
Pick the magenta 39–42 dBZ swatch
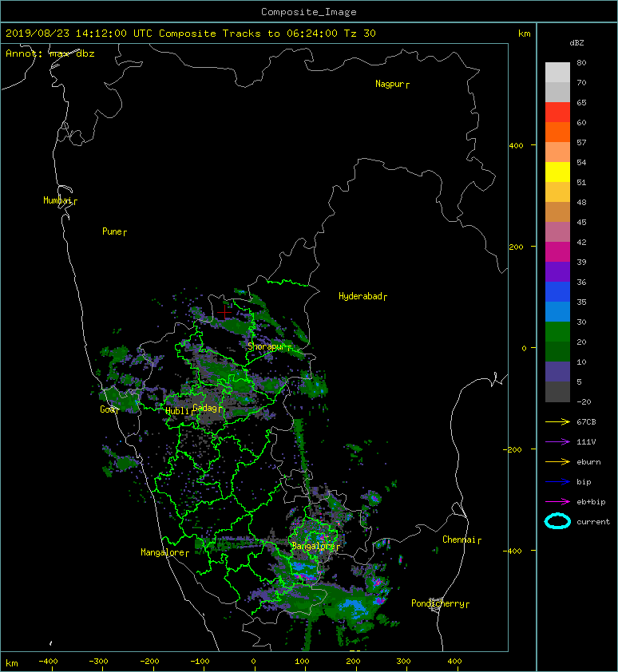point(557,252)
